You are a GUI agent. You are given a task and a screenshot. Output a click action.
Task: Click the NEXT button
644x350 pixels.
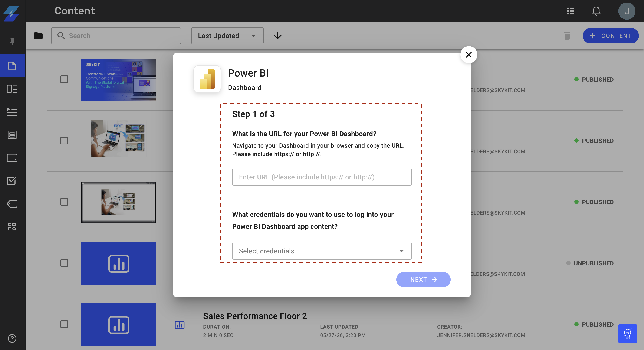click(x=423, y=280)
